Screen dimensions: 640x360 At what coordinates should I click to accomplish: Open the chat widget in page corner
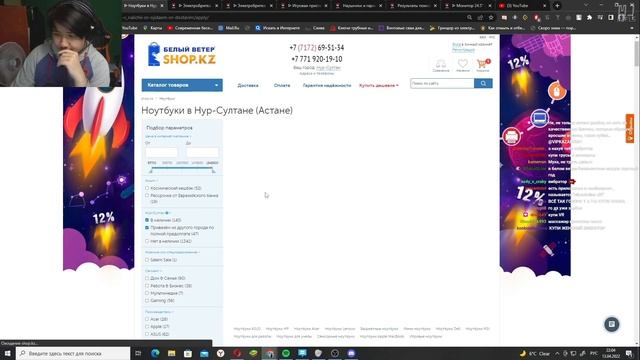pyautogui.click(x=611, y=324)
